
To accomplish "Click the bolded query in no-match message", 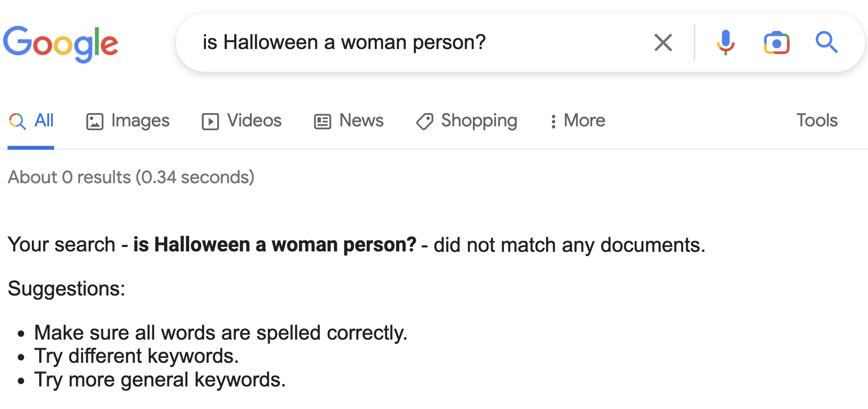I will pos(275,245).
